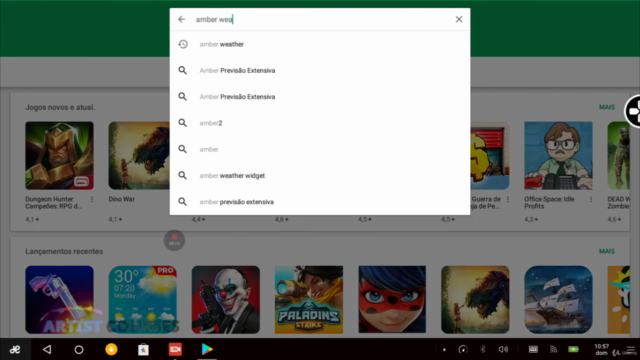
Task: Click the volume speaker tray icon
Action: point(503,349)
